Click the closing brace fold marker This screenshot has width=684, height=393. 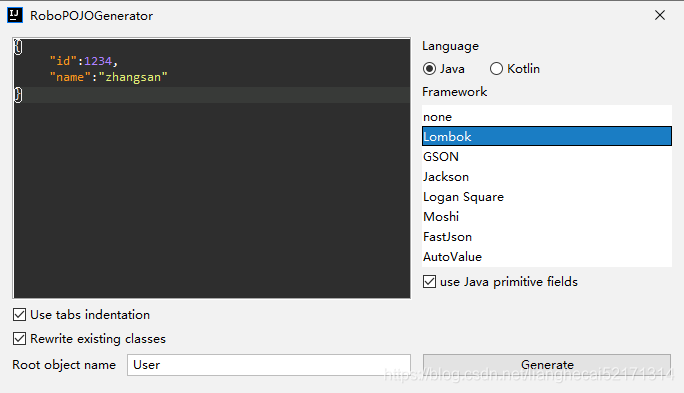click(x=18, y=95)
